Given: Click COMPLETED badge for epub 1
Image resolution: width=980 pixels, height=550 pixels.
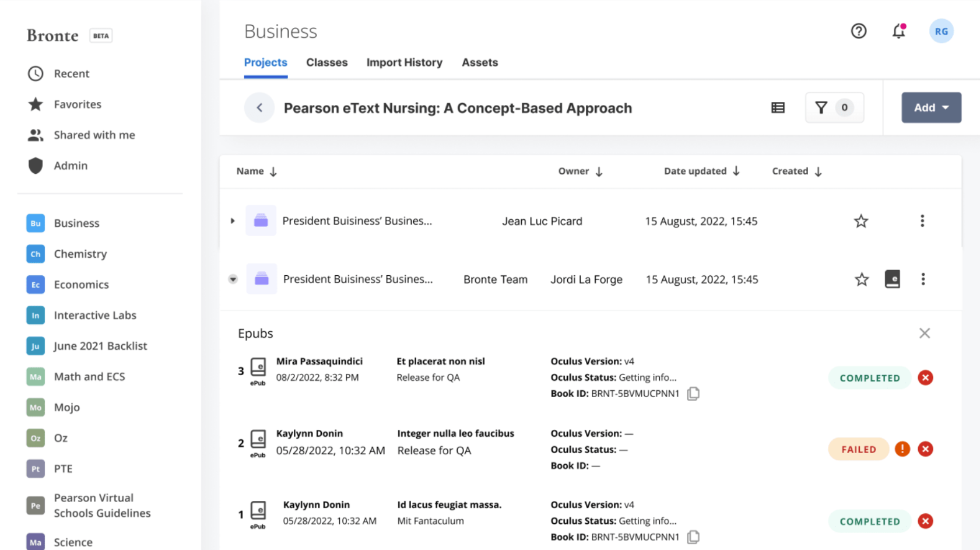Looking at the screenshot, I should (869, 521).
